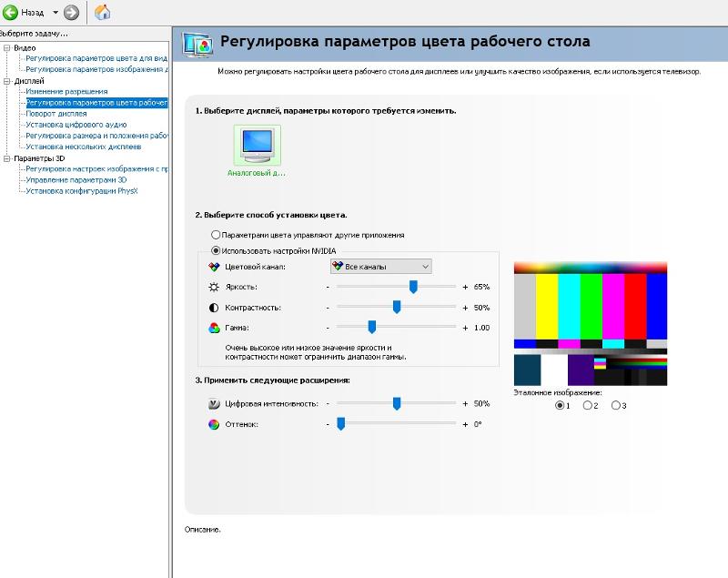Open desktop size and position tree item
Screen dimensions: 728x578
[x=96, y=136]
